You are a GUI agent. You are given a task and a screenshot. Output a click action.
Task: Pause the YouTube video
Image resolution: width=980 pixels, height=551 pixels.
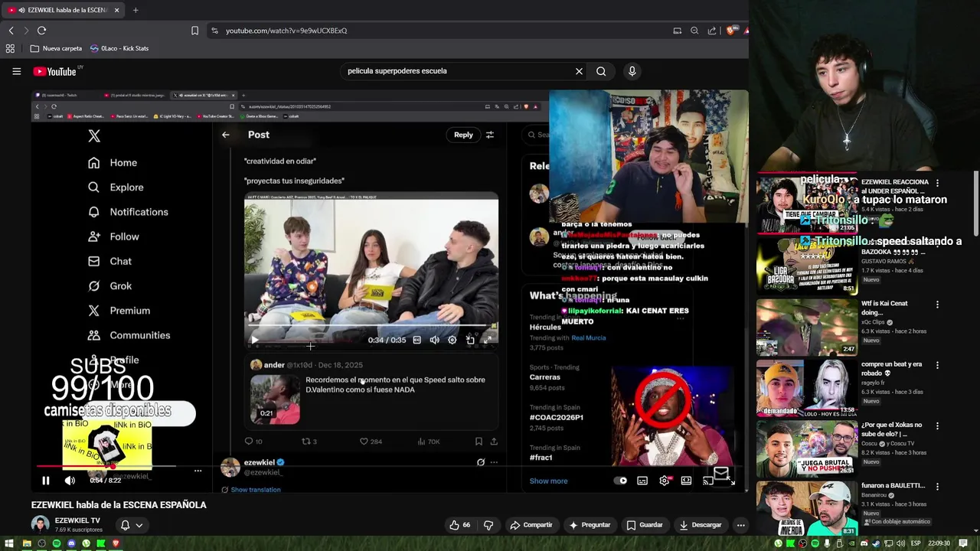[45, 481]
